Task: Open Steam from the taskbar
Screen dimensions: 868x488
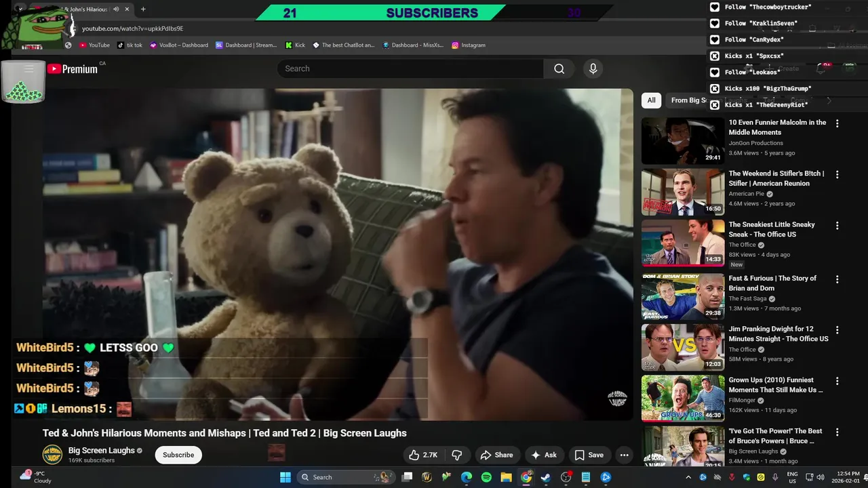Action: point(546,477)
